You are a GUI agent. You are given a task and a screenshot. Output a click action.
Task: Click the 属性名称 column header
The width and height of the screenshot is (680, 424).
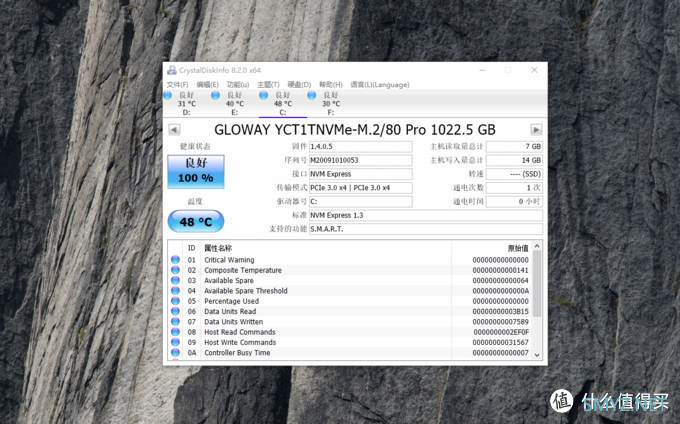326,248
